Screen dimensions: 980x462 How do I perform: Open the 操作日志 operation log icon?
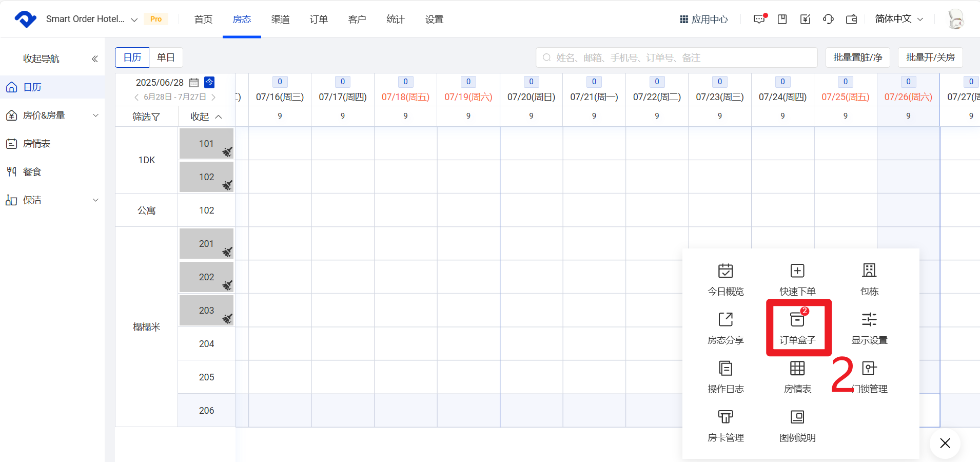(x=726, y=368)
